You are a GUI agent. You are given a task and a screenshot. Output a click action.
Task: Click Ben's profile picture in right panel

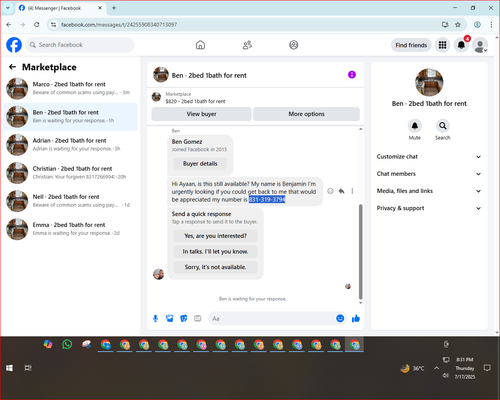(x=429, y=82)
